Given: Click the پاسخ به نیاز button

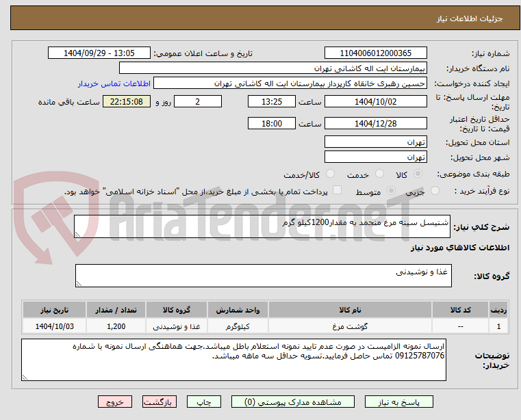Looking at the screenshot, I should (x=398, y=402).
